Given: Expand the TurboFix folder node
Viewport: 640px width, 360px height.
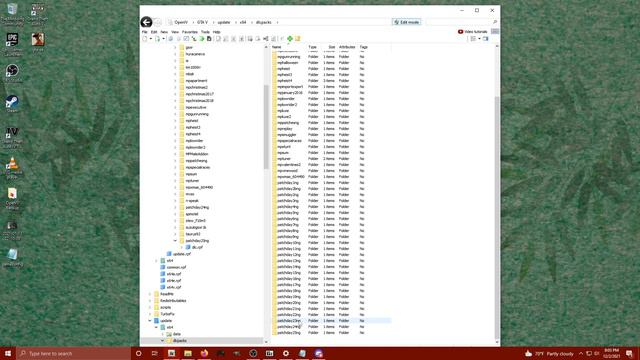Looking at the screenshot, I should [x=150, y=314].
